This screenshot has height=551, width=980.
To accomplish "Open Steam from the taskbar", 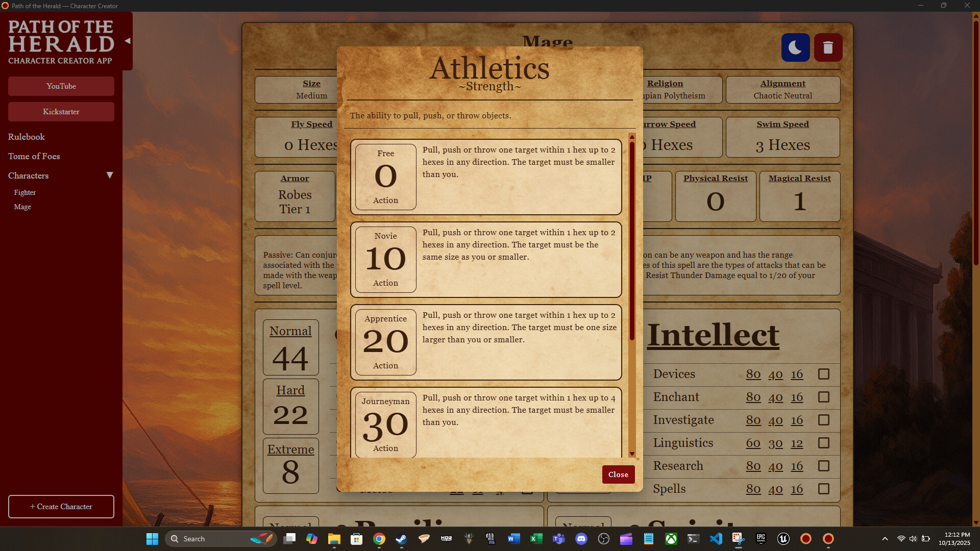I will [402, 539].
